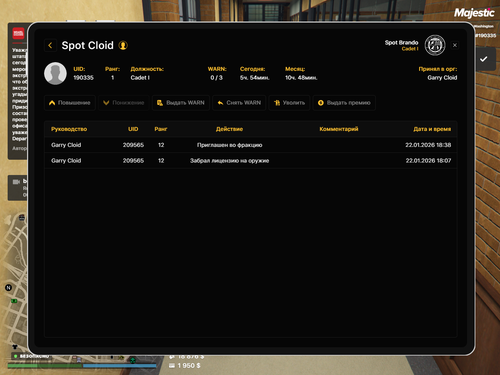This screenshot has width=500, height=375.
Task: Click the undo-arrow icon on Снять WARN
Action: click(220, 103)
